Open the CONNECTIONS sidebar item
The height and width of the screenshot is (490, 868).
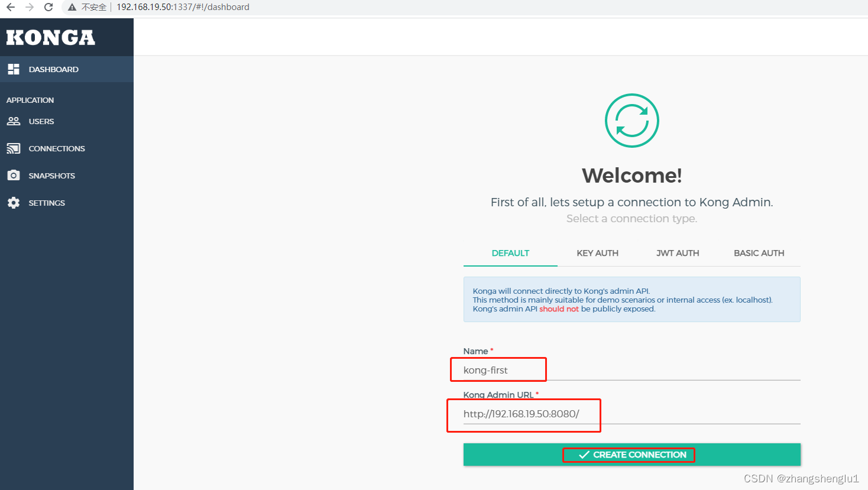point(67,148)
